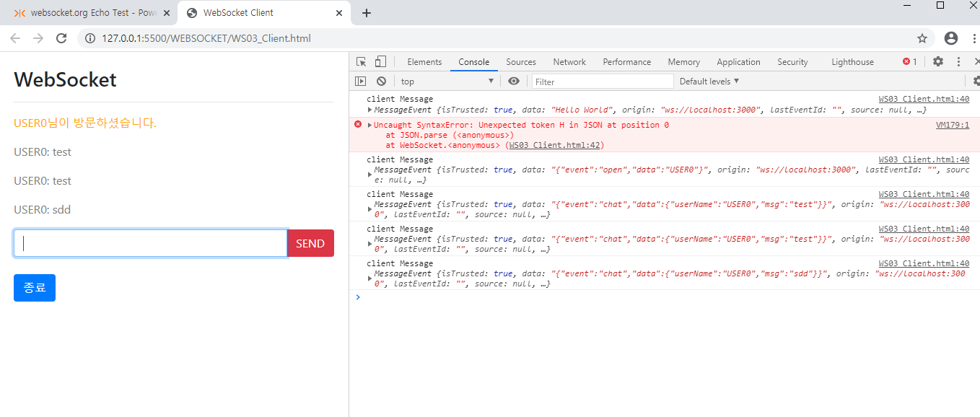Open the top context dropdown
The width and height of the screenshot is (980, 417).
pos(447,82)
